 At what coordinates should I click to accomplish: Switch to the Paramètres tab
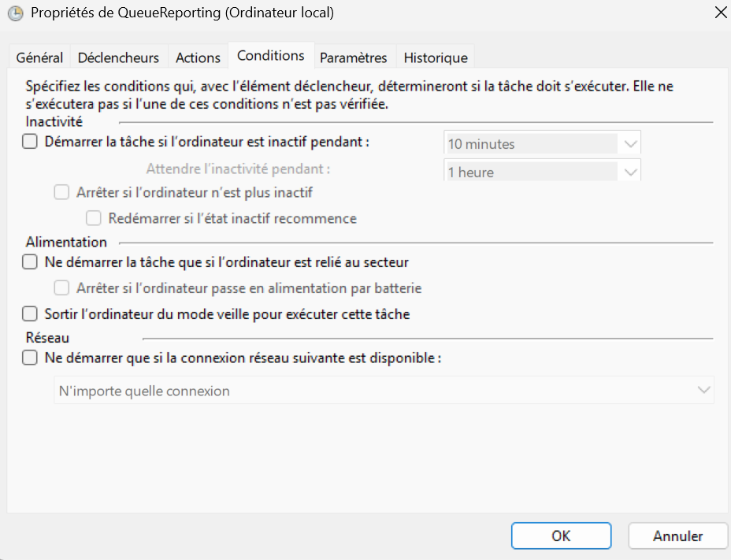[x=354, y=57]
